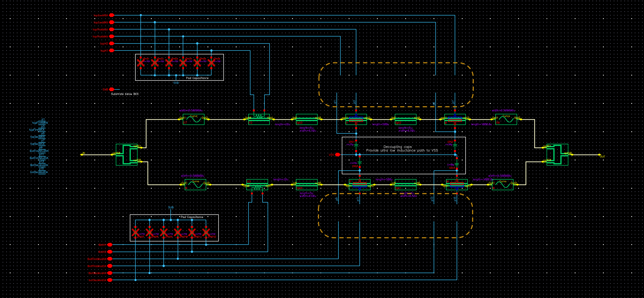The width and height of the screenshot is (644, 298).
Task: Select the top 'Pad Capacitance' label
Action: click(197, 78)
